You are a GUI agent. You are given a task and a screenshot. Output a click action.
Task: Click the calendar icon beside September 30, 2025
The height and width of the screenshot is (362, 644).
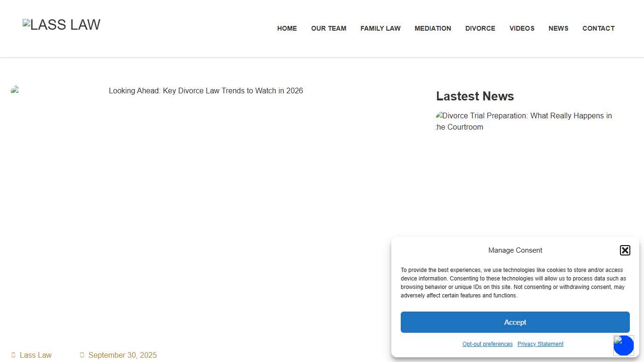pos(82,355)
